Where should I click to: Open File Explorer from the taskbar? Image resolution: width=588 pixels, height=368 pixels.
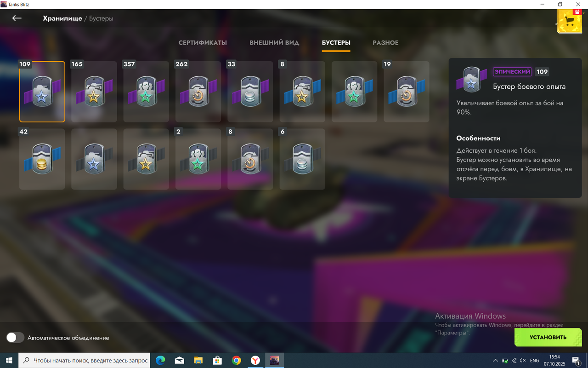pos(198,361)
